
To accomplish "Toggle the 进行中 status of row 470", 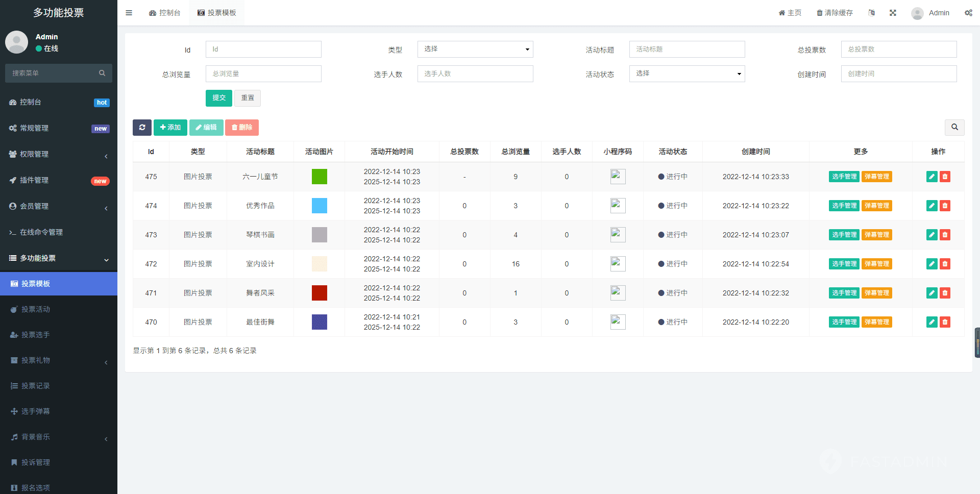I will 672,322.
